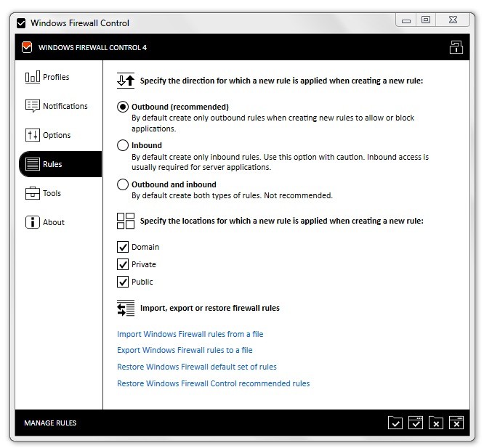Click the Rules list icon

(x=33, y=164)
